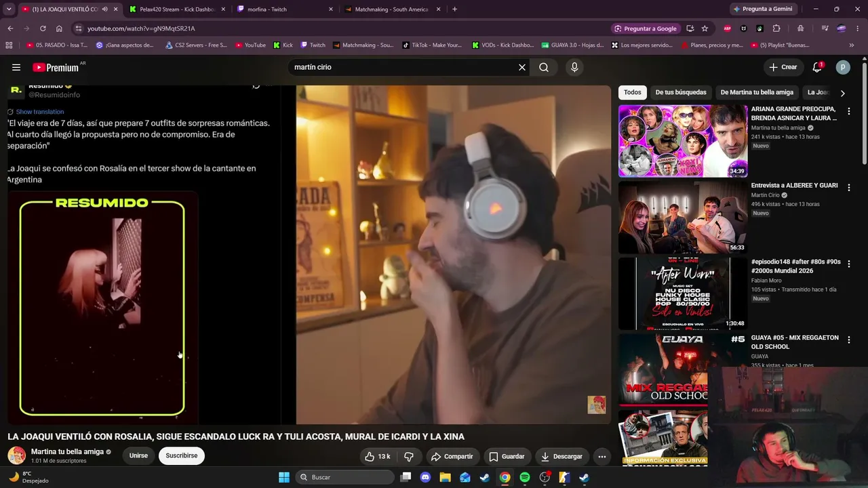Image resolution: width=868 pixels, height=488 pixels.
Task: Go to the YouTube Premium home logo
Action: (56, 67)
